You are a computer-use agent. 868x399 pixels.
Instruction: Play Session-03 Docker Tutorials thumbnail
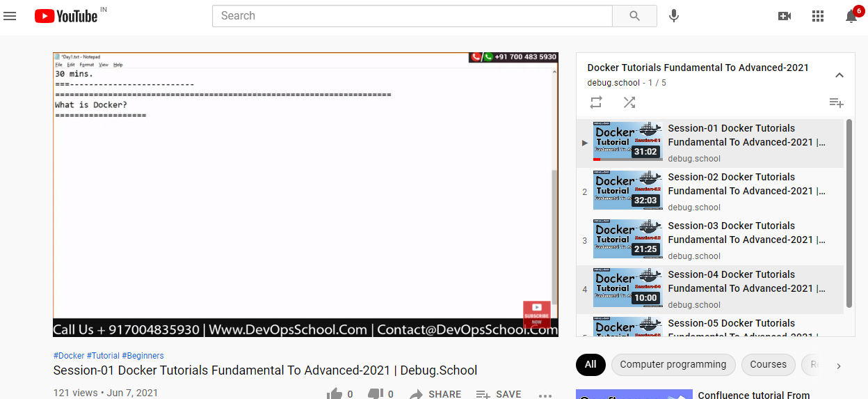tap(627, 239)
